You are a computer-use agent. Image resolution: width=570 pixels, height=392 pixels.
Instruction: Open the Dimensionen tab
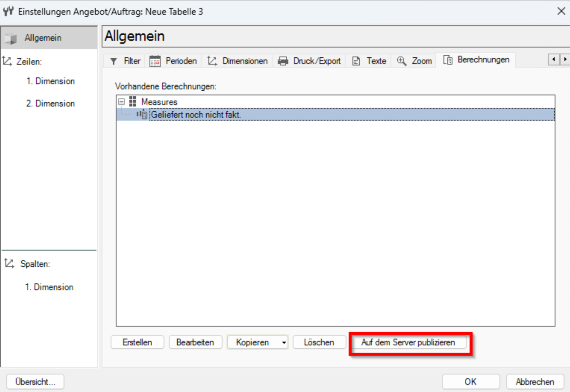[x=237, y=61]
